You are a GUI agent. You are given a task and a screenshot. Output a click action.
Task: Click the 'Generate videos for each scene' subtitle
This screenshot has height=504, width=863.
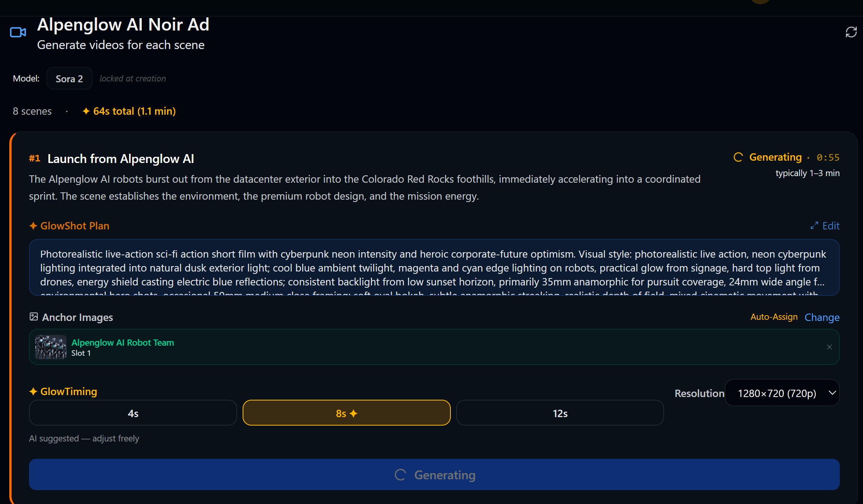(121, 45)
